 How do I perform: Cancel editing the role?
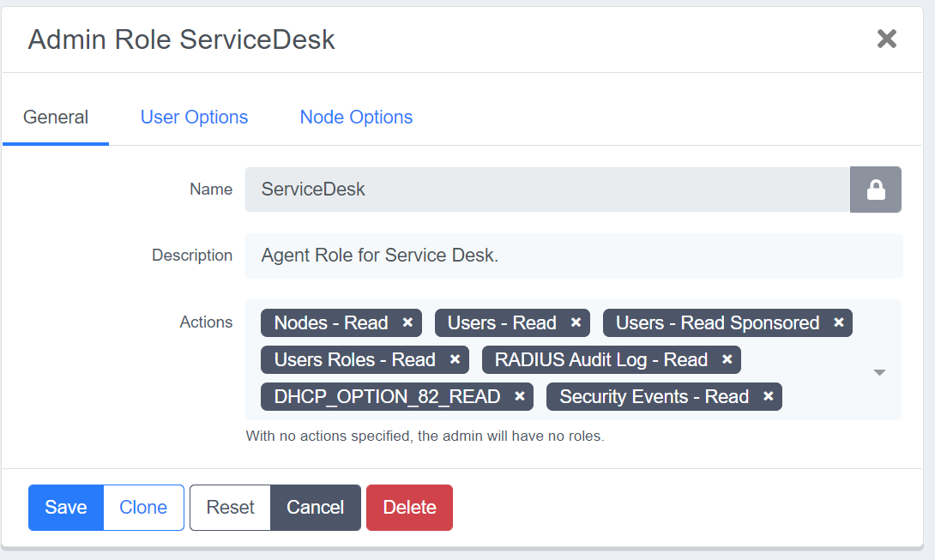316,508
